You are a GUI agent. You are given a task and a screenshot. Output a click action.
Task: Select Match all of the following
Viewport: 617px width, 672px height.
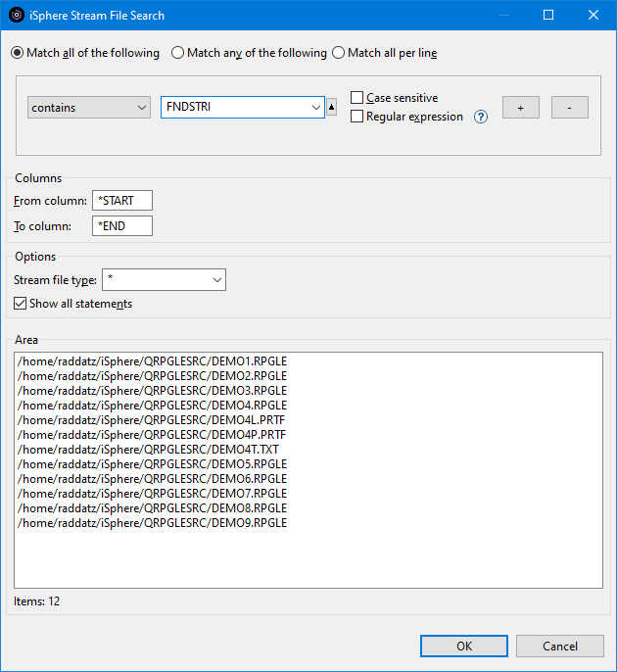[x=85, y=53]
